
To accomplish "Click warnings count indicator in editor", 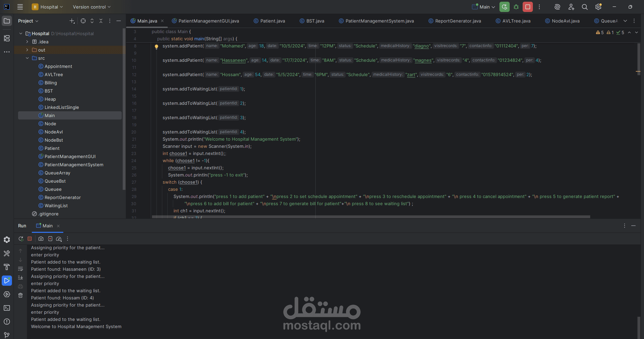I will point(600,32).
